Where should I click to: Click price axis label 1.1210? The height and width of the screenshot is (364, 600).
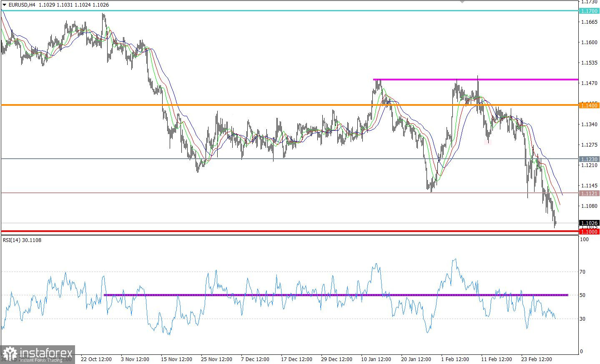(x=589, y=165)
